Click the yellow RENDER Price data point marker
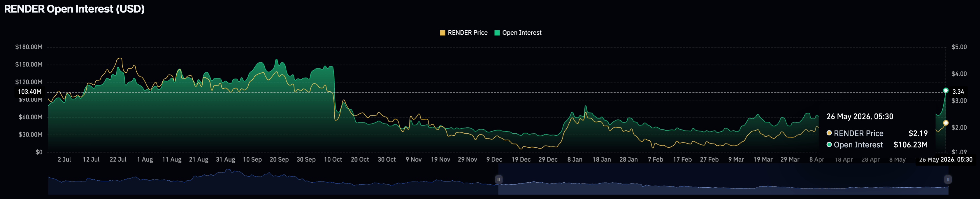 point(946,123)
